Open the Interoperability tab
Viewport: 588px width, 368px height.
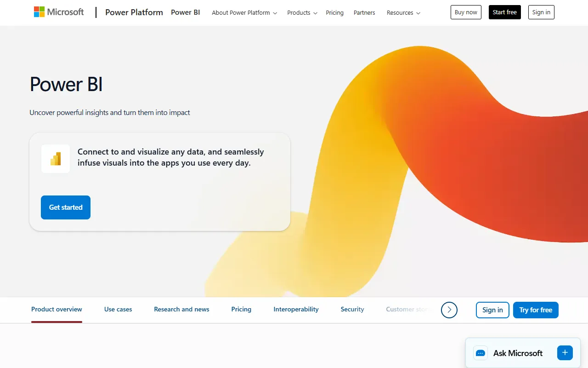point(296,310)
